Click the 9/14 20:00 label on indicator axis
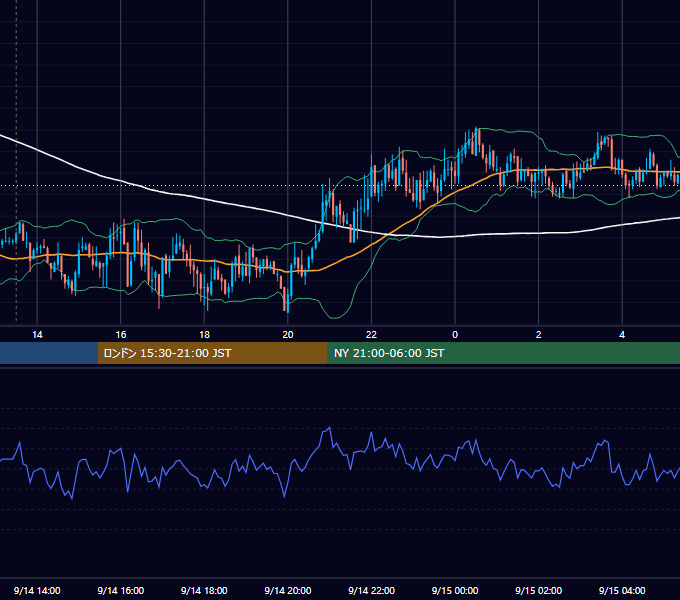Viewport: 680px width, 600px height. coord(288,590)
